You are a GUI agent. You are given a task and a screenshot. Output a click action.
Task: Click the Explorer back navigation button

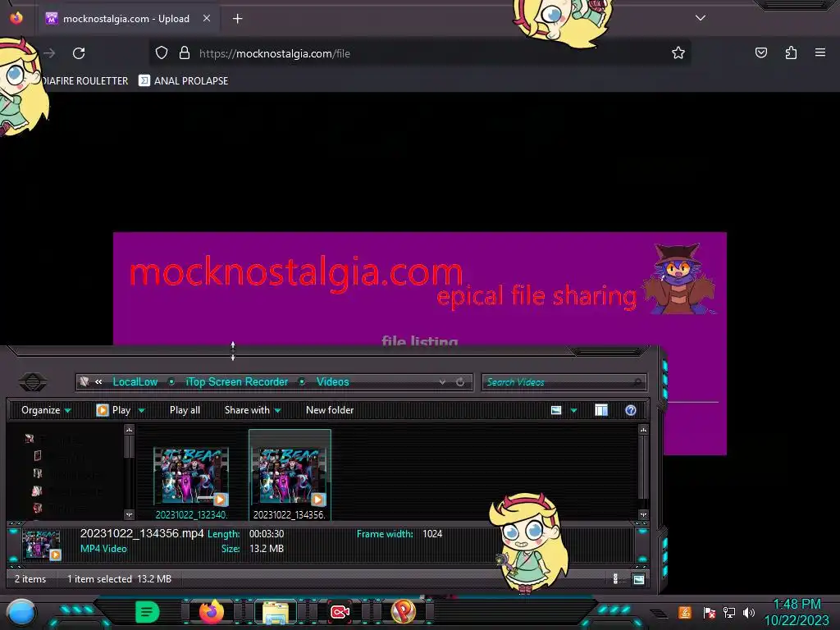33,382
